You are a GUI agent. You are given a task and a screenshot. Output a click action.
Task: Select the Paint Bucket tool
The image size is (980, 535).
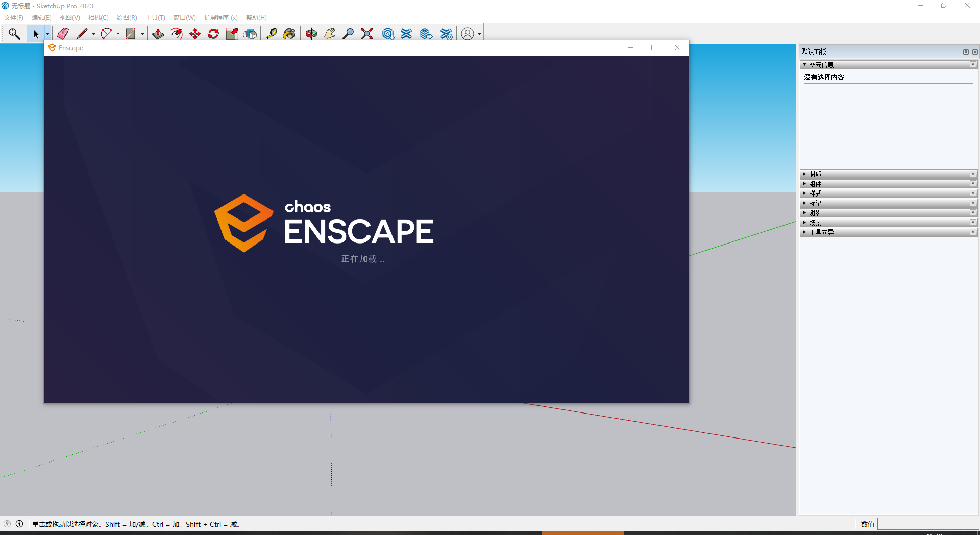(289, 34)
